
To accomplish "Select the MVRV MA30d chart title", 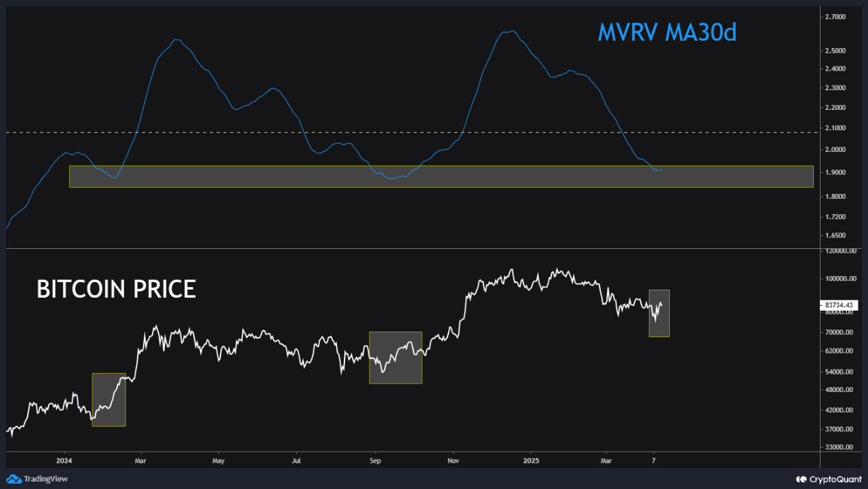I will coord(667,32).
